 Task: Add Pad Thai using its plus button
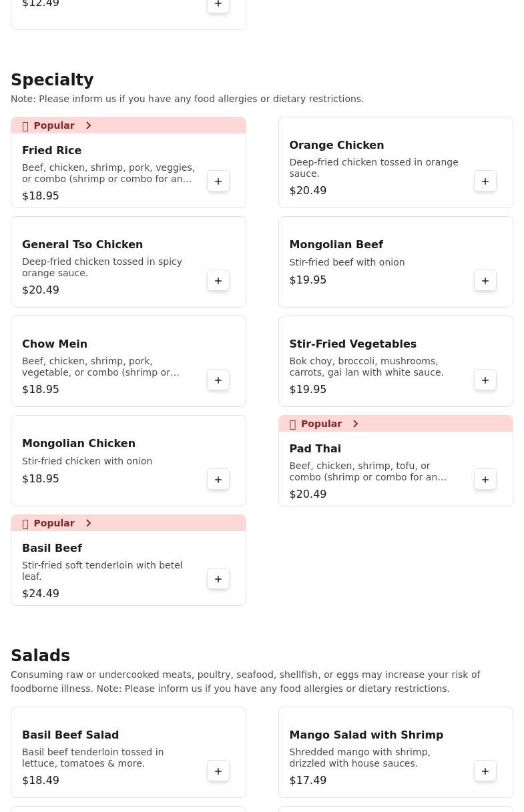point(485,480)
